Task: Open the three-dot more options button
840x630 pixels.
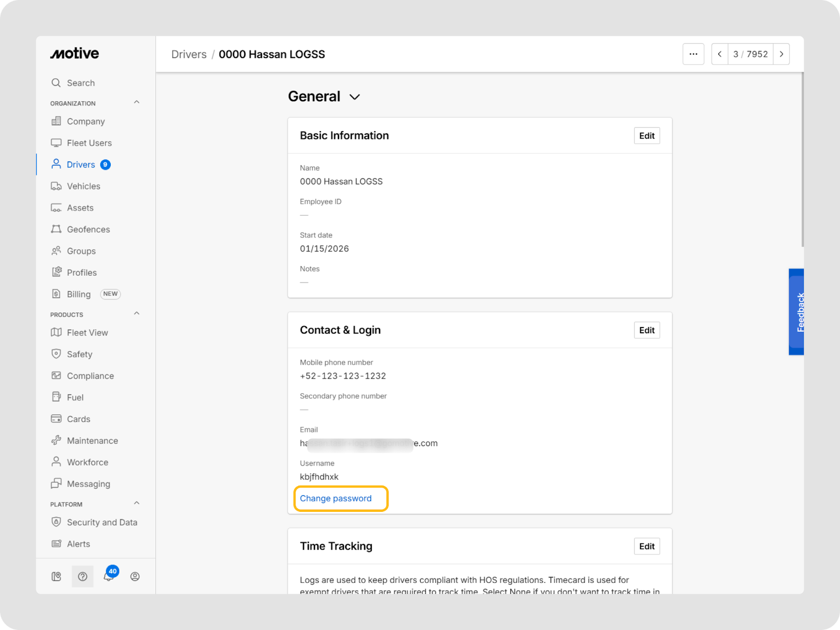Action: 693,54
